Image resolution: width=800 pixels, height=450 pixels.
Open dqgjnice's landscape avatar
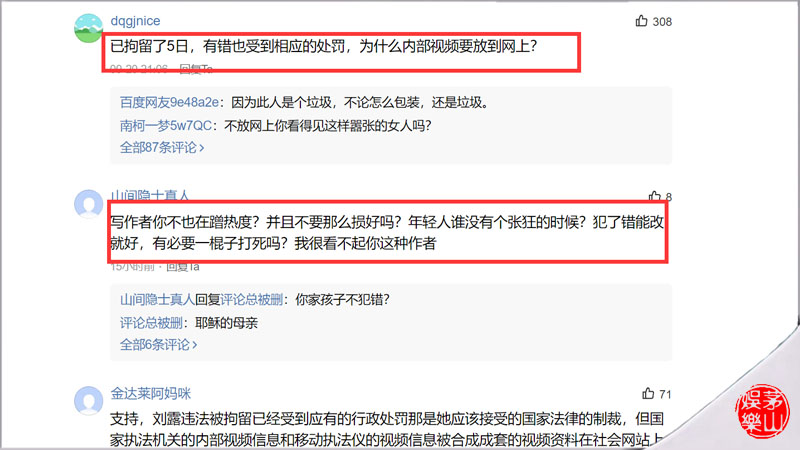click(x=88, y=28)
